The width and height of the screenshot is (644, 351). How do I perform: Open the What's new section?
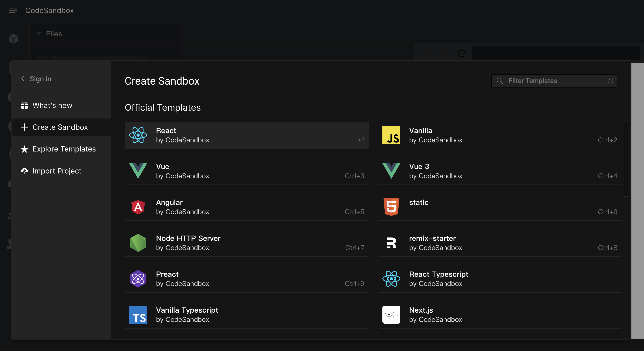(53, 105)
